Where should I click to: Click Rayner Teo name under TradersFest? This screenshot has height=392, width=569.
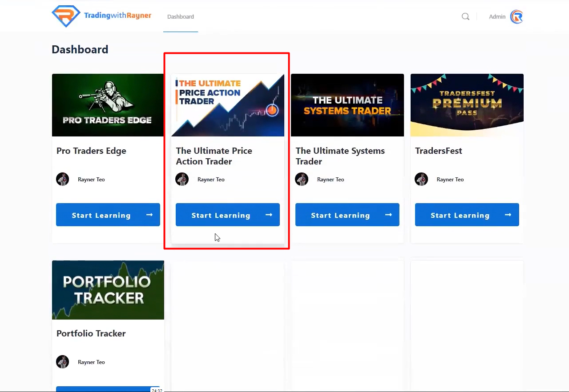coord(450,180)
